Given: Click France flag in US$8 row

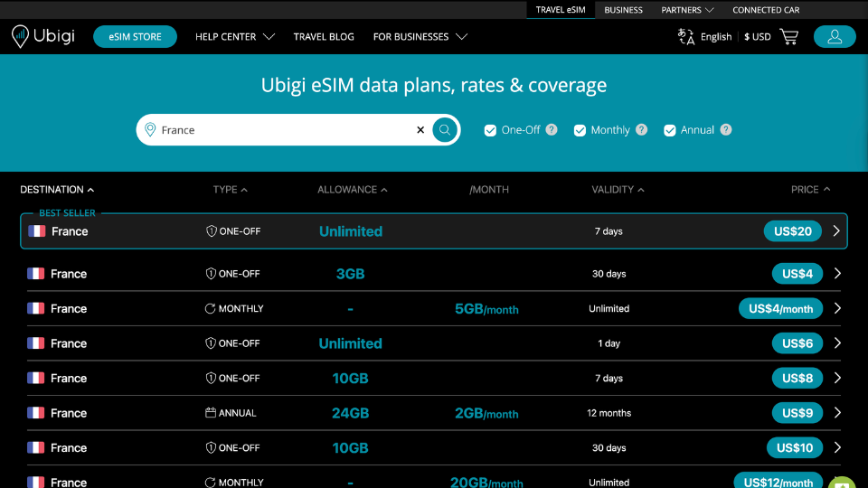Looking at the screenshot, I should pyautogui.click(x=36, y=378).
